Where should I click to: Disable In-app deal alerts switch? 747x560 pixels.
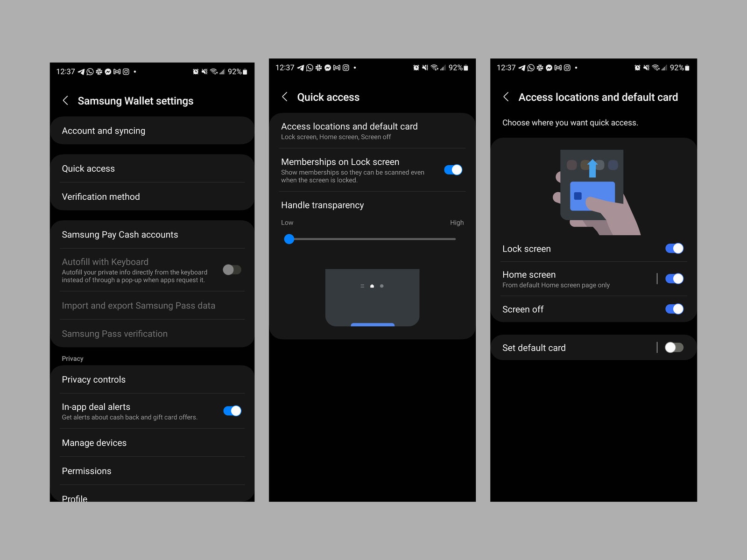232,411
